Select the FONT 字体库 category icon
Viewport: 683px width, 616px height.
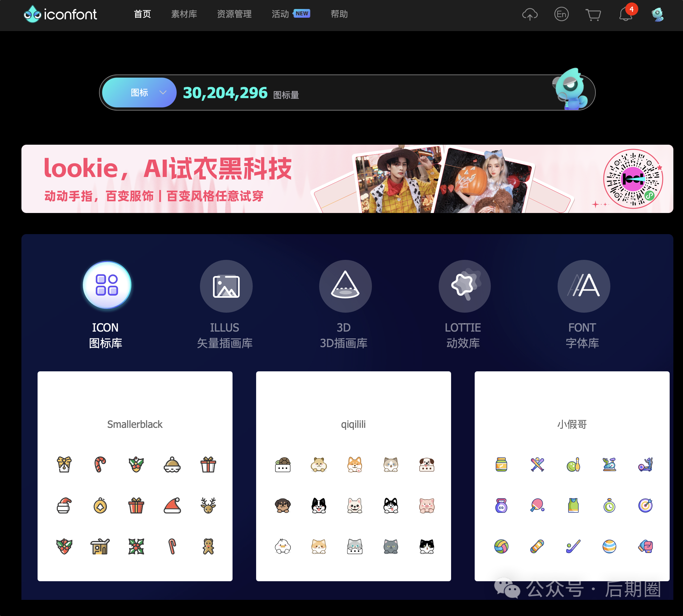[x=583, y=285]
